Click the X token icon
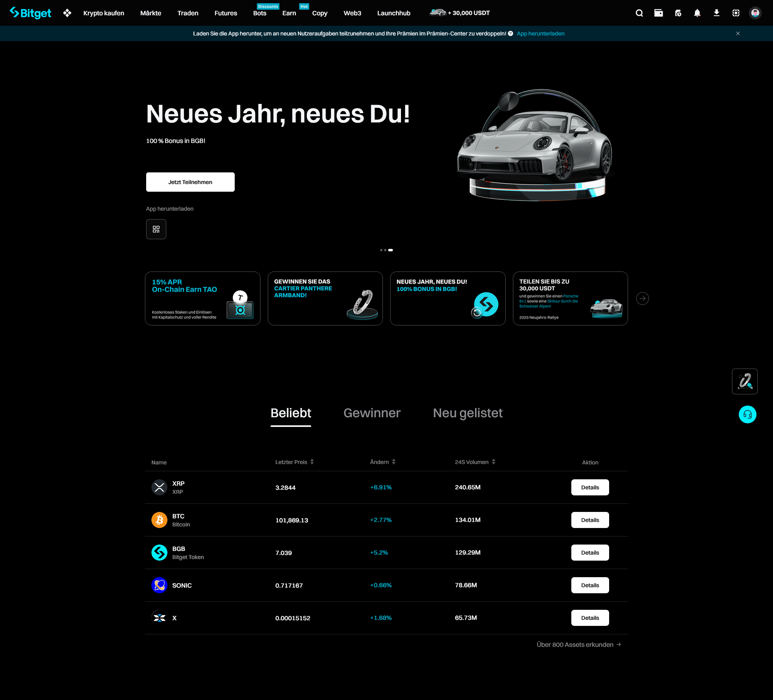773x700 pixels. [159, 618]
